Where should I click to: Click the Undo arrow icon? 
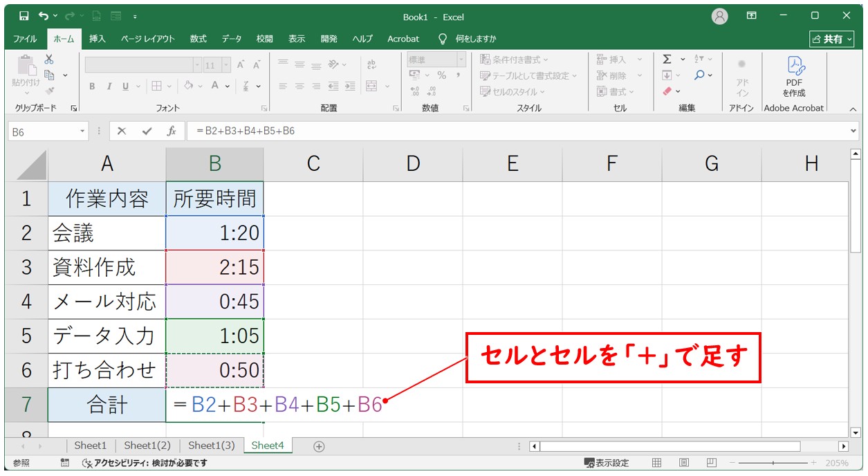[44, 17]
